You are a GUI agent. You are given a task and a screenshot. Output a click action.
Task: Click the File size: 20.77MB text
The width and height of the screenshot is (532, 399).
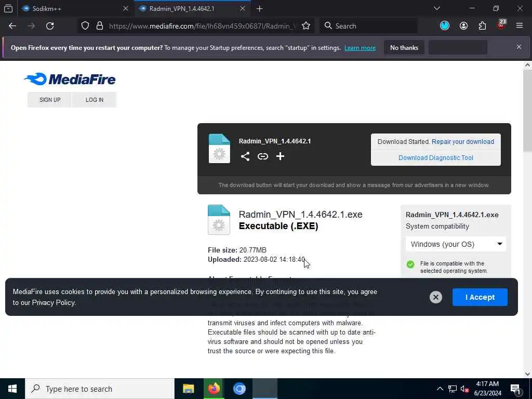point(237,250)
